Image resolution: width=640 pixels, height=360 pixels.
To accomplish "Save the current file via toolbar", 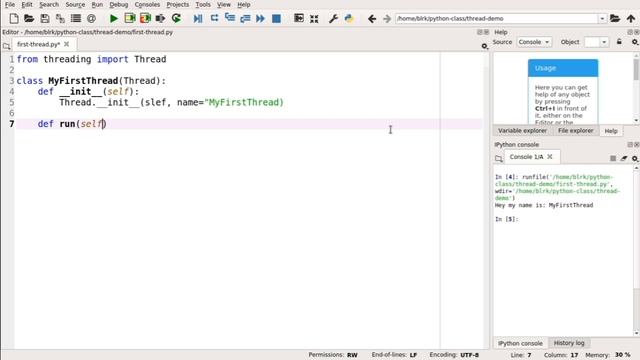I will click(x=44, y=18).
